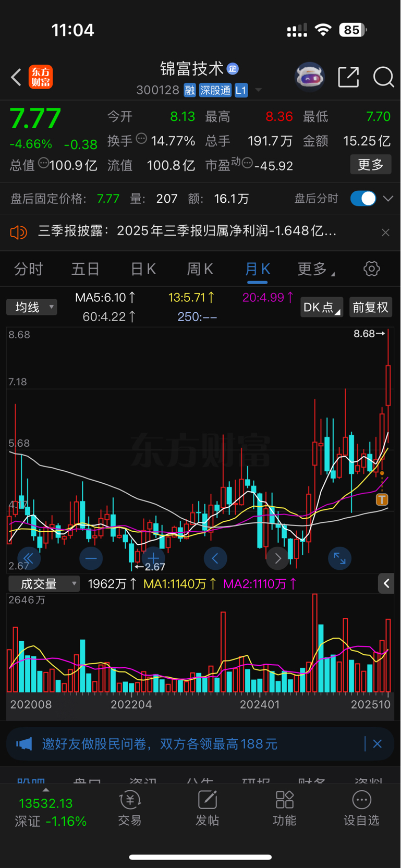This screenshot has height=868, width=401.
Task: Tap the 盘后固定价格 7.77 value
Action: coord(108,199)
